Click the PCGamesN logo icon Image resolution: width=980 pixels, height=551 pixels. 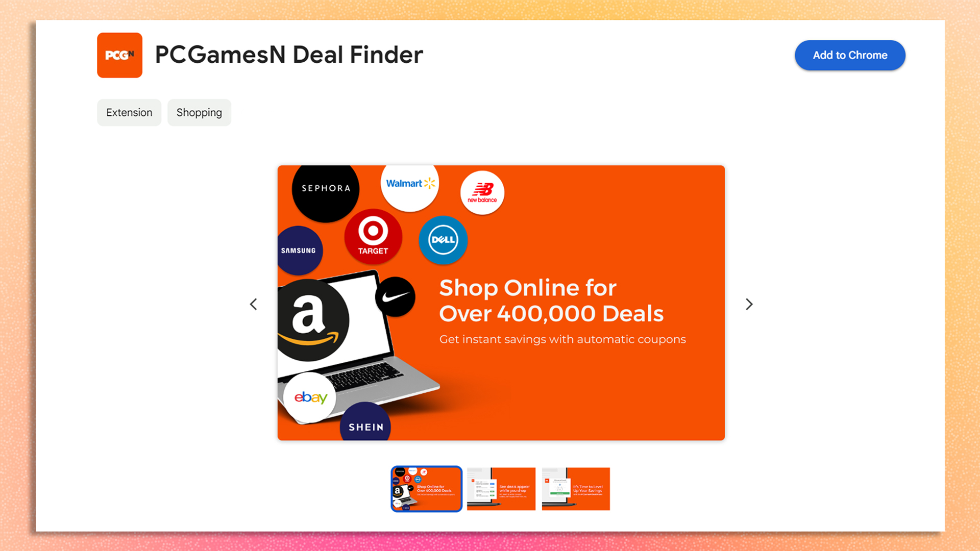point(119,55)
